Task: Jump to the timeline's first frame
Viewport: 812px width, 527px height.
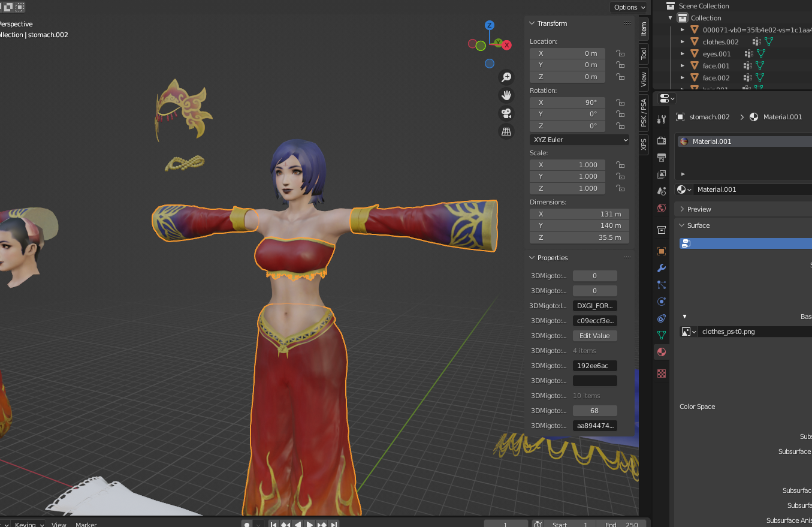Action: pos(274,524)
